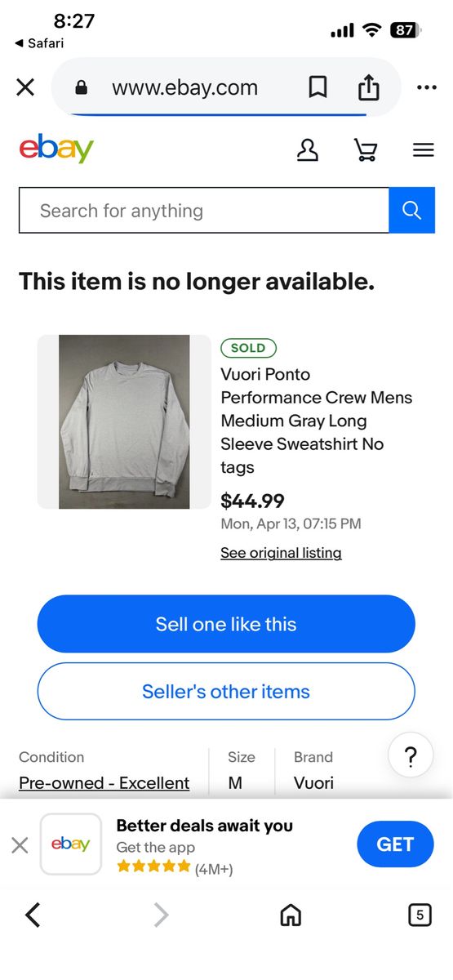Image resolution: width=453 pixels, height=980 pixels.
Task: Open the three-dot more options menu
Action: (x=426, y=87)
